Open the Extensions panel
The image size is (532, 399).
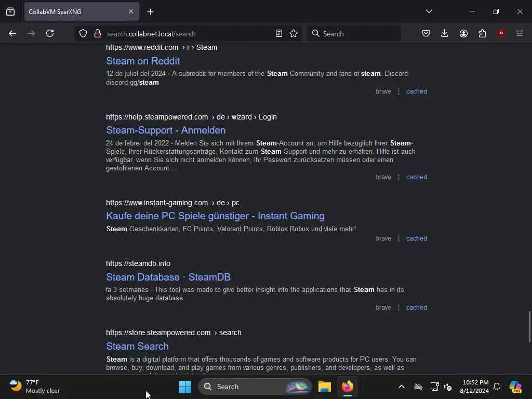pyautogui.click(x=482, y=33)
